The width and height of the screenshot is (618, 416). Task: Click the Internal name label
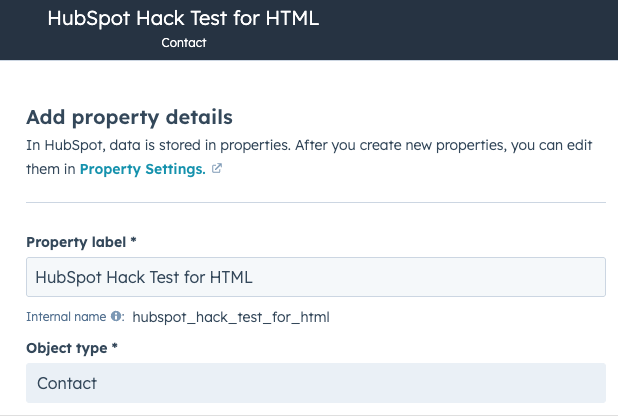[66, 317]
